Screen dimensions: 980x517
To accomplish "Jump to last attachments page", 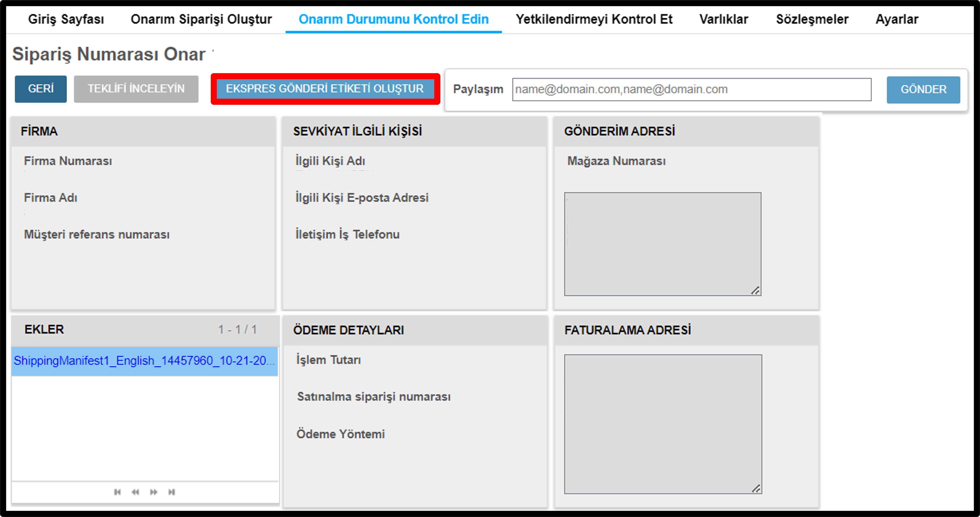I will (172, 492).
